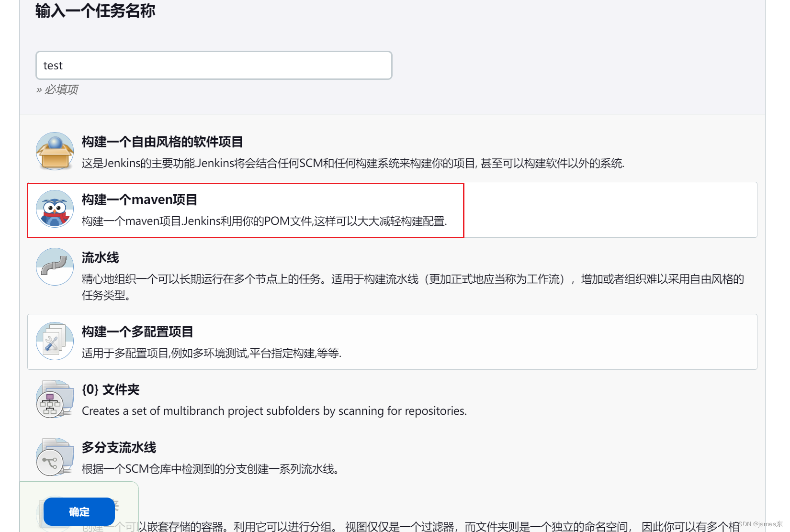The height and width of the screenshot is (532, 790).
Task: Click the 输入一个任务名称 heading
Action: pyautogui.click(x=95, y=11)
